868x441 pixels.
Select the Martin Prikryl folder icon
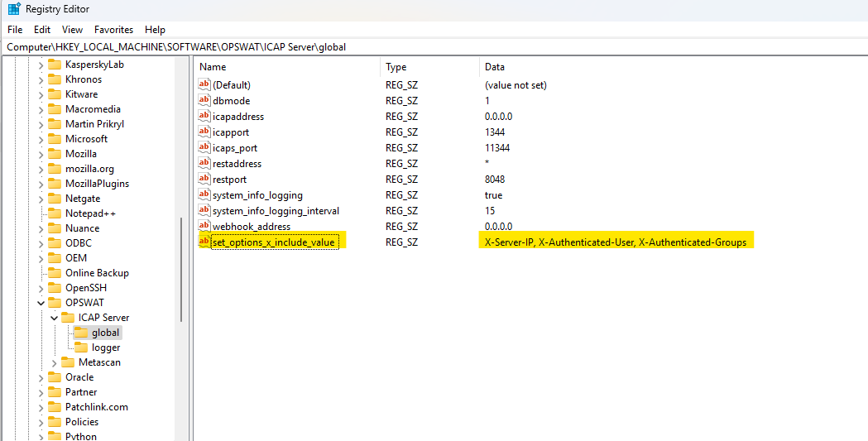[x=55, y=124]
